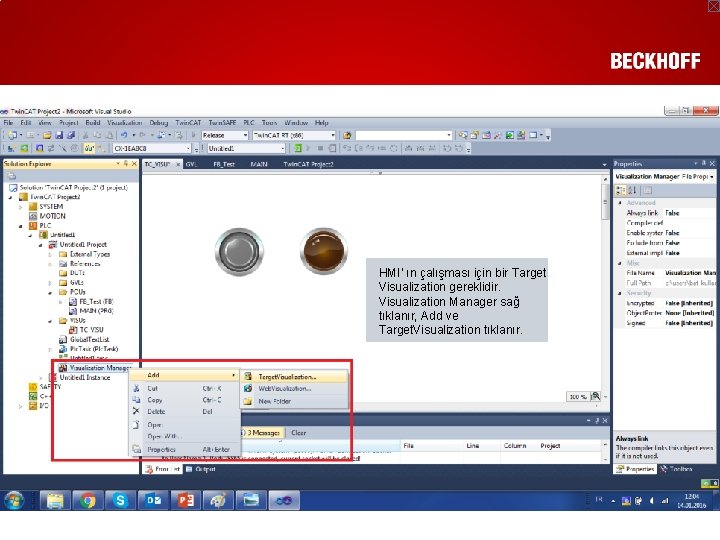Click the gray push button in visualization

pyautogui.click(x=239, y=252)
